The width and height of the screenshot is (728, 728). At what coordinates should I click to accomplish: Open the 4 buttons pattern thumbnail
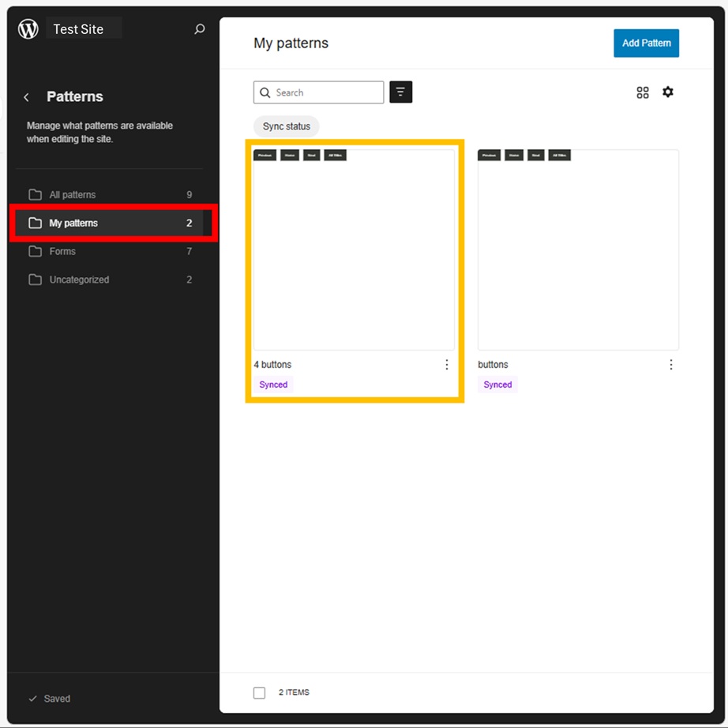354,250
